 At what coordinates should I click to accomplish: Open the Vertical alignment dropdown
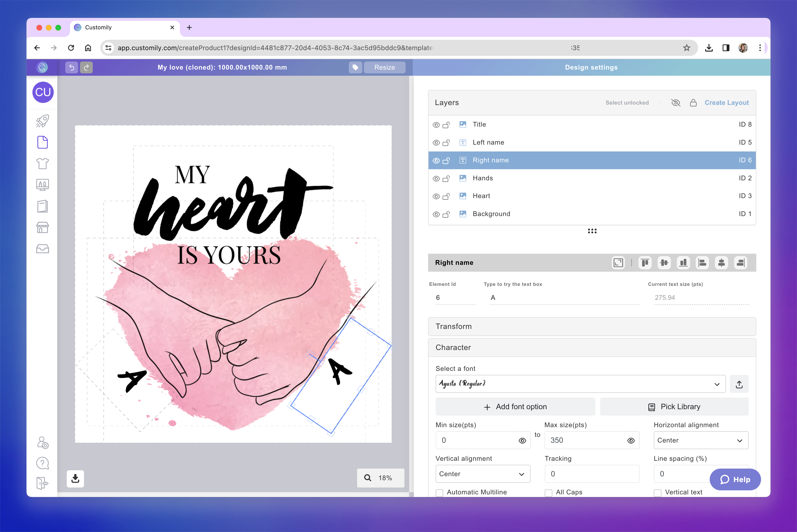click(483, 474)
